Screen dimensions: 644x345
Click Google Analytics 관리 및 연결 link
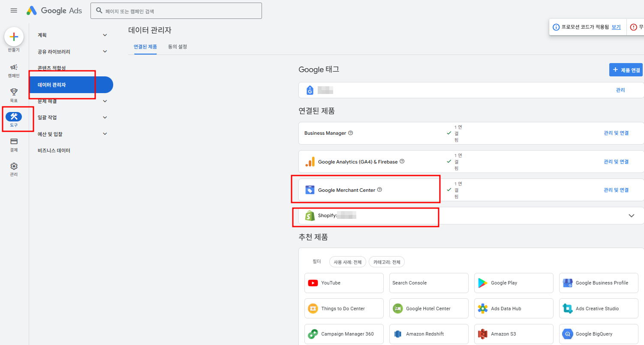[616, 162]
